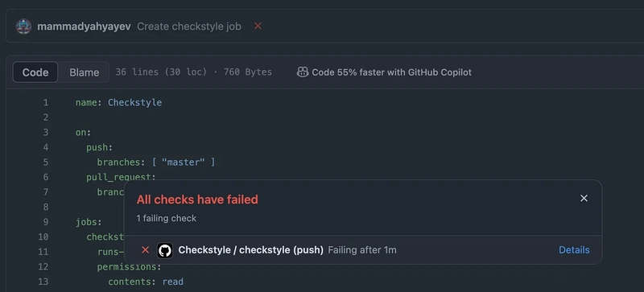Click line number 9 for jobs
Viewport: 644px width, 292px height.
point(46,222)
